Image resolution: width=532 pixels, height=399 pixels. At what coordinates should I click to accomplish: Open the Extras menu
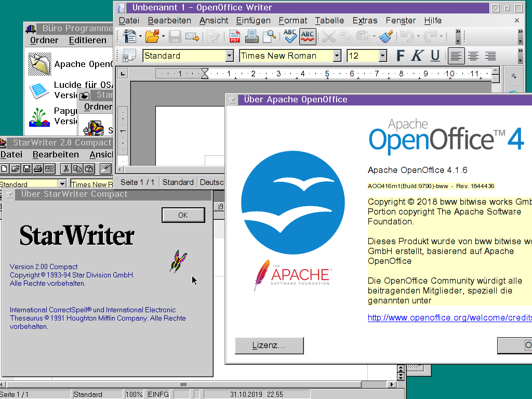pos(365,21)
